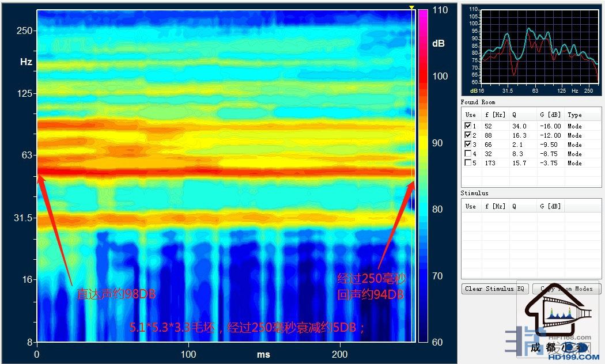Select the -3.75 gain cell for 173 Hz
This screenshot has height=364, width=605.
(548, 163)
